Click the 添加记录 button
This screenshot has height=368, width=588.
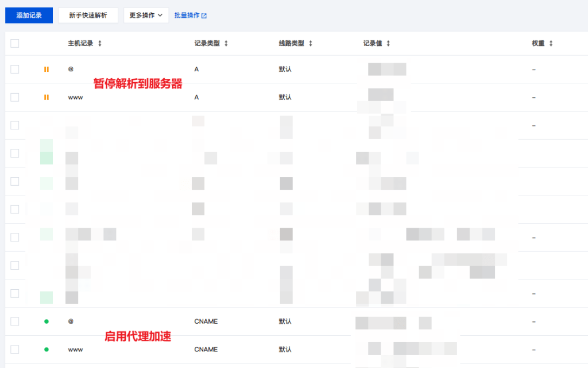point(28,15)
